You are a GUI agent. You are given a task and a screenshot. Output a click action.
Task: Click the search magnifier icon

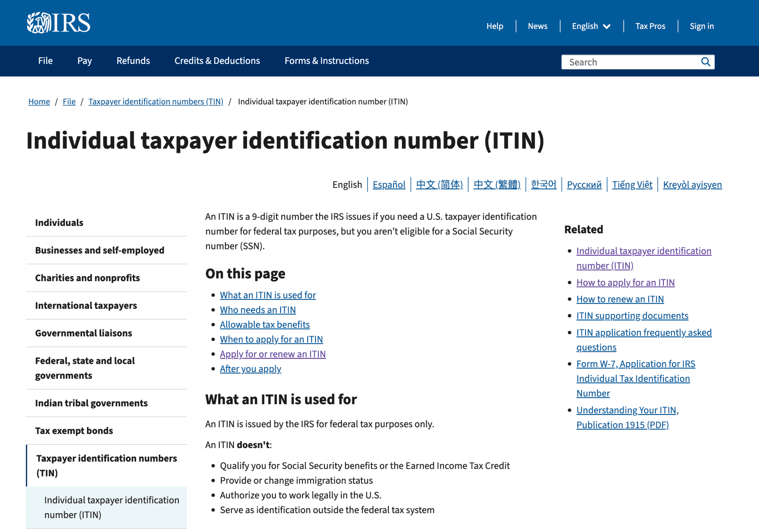[705, 62]
